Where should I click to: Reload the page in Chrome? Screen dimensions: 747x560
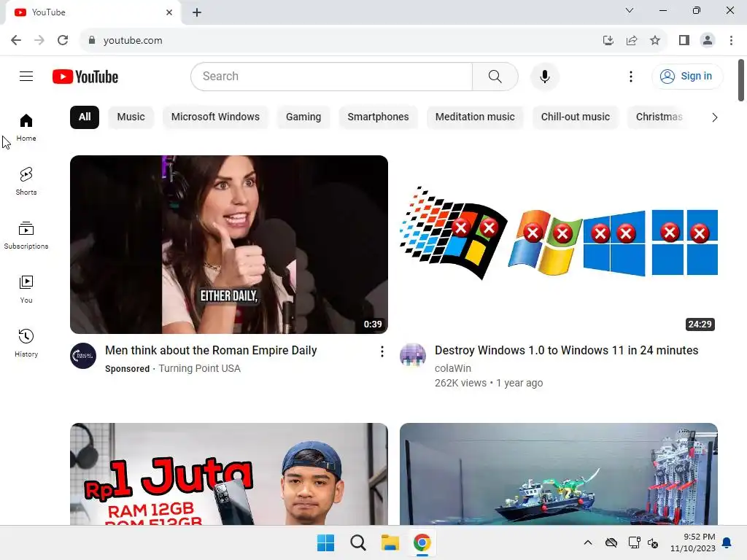click(x=63, y=41)
